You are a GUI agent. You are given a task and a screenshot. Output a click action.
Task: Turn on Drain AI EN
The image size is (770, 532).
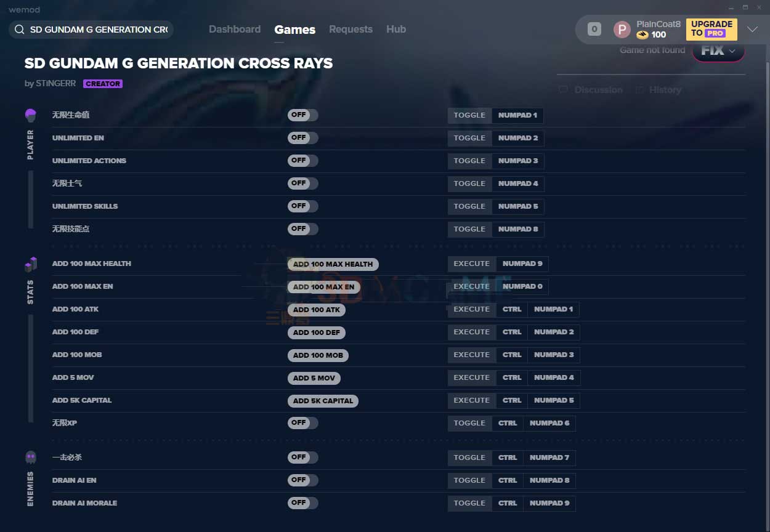coord(302,480)
